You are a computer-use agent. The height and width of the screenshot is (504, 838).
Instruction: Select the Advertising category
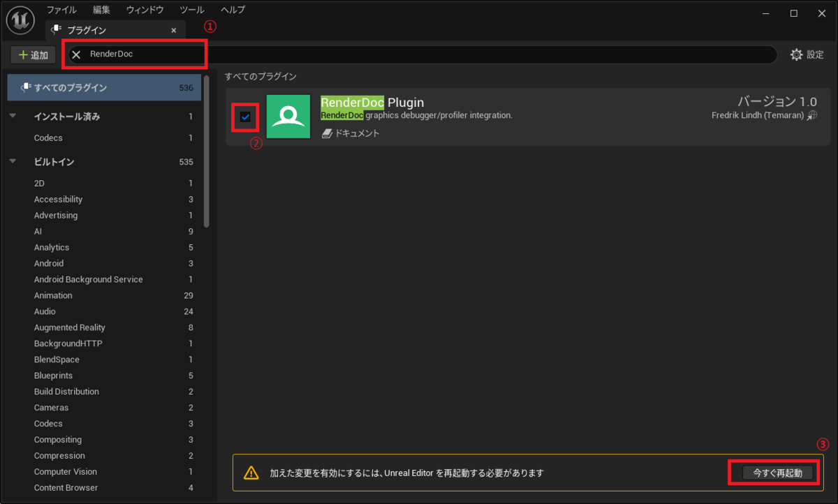point(104,215)
